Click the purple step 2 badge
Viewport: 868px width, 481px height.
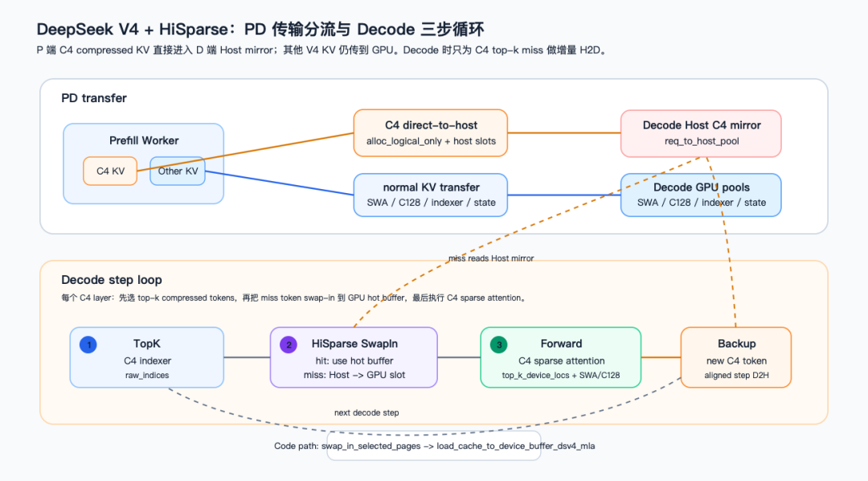(289, 345)
